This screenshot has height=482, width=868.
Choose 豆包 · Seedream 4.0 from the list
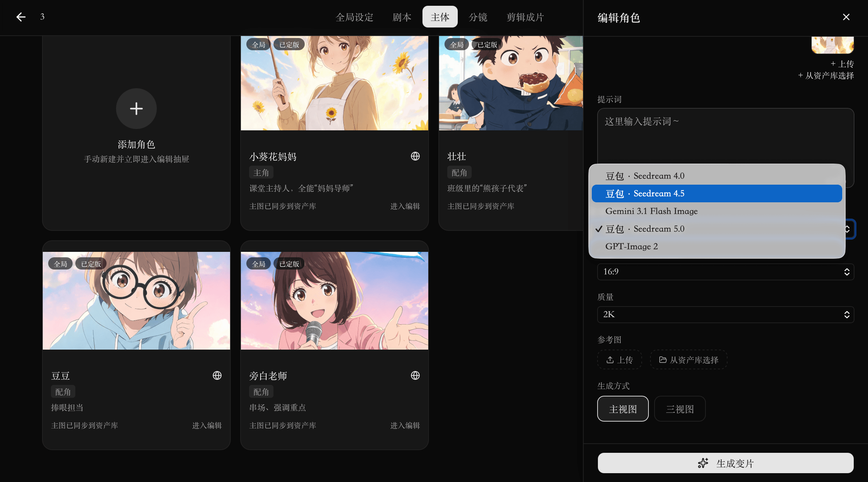[x=717, y=176]
